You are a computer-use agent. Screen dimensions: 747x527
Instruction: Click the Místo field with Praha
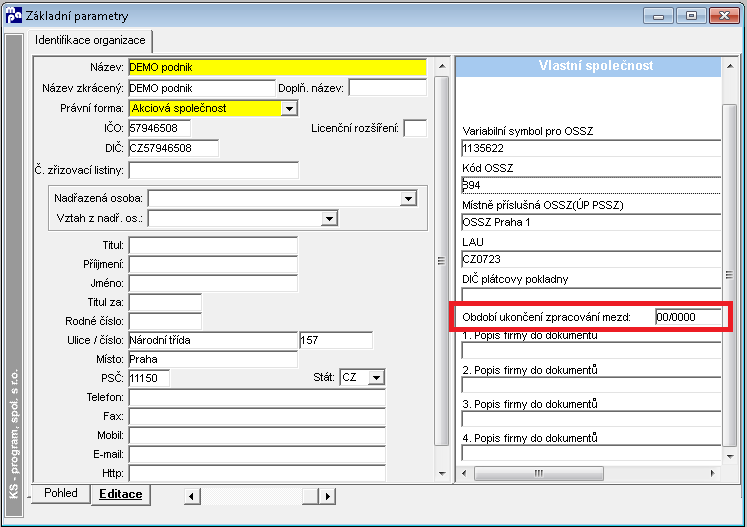tap(213, 359)
